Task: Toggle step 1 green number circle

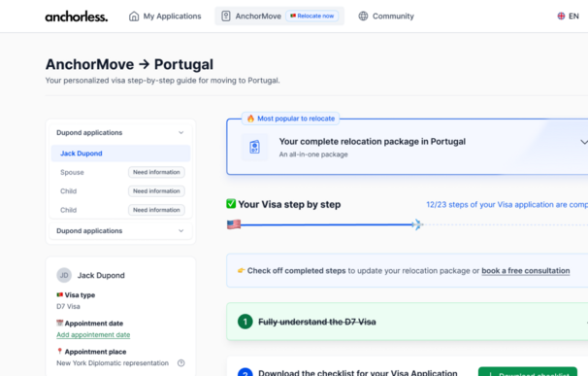Action: click(245, 322)
